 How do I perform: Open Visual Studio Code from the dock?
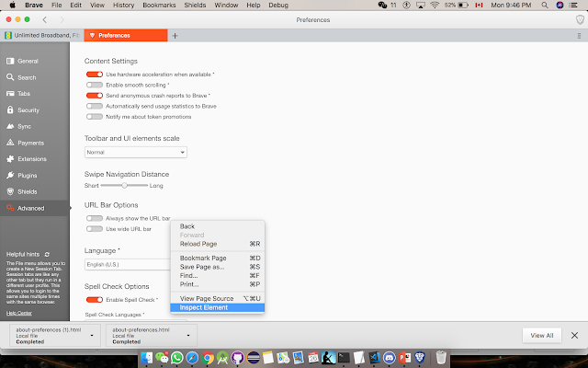tap(374, 357)
